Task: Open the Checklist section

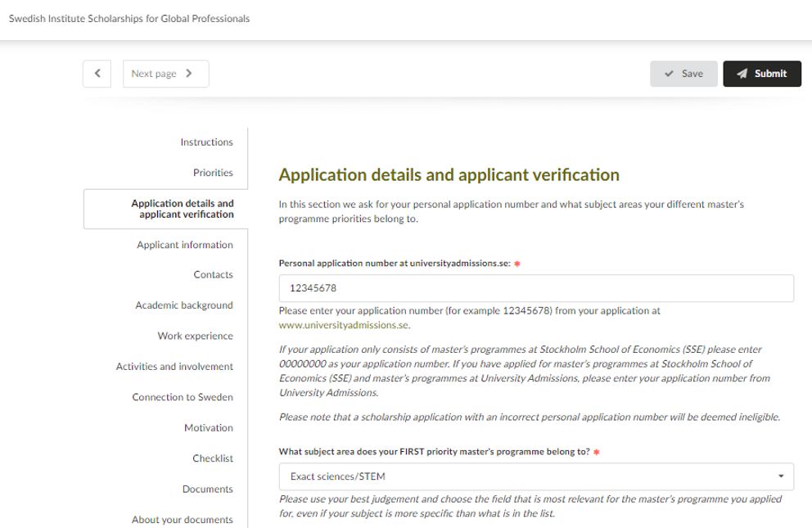Action: coord(213,458)
